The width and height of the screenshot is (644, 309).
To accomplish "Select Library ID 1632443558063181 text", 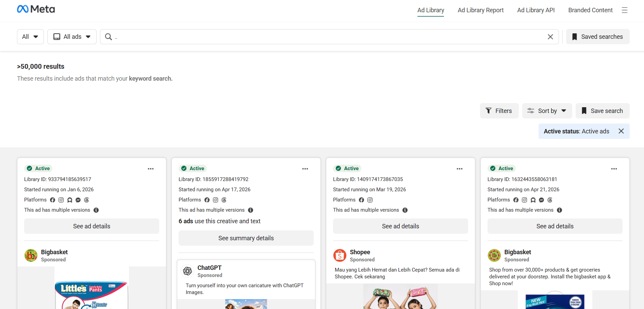I will [x=522, y=179].
